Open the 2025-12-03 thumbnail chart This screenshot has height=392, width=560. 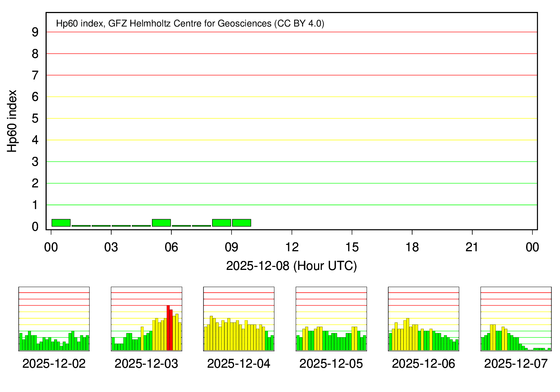point(146,319)
